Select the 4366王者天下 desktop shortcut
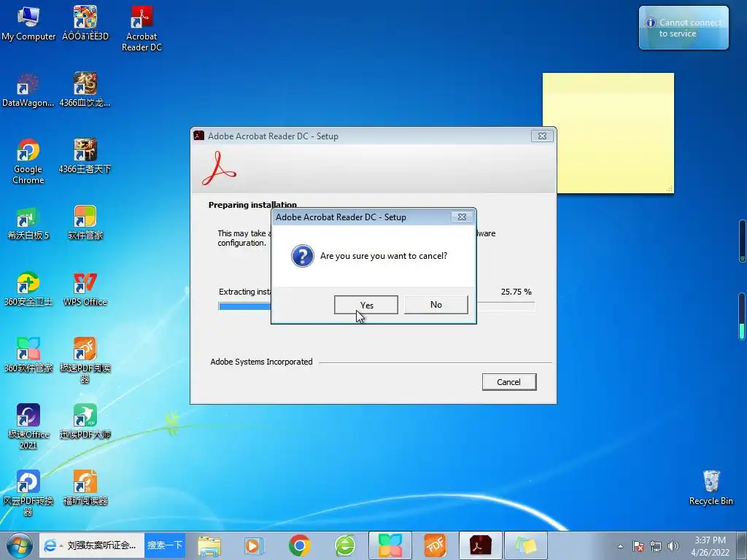The image size is (747, 560). (x=85, y=156)
